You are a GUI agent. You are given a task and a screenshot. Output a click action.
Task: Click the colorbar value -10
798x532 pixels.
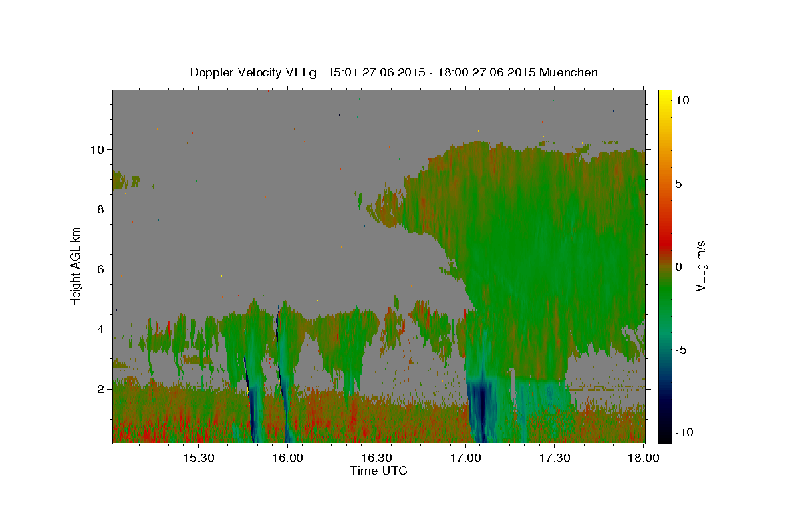tap(684, 432)
